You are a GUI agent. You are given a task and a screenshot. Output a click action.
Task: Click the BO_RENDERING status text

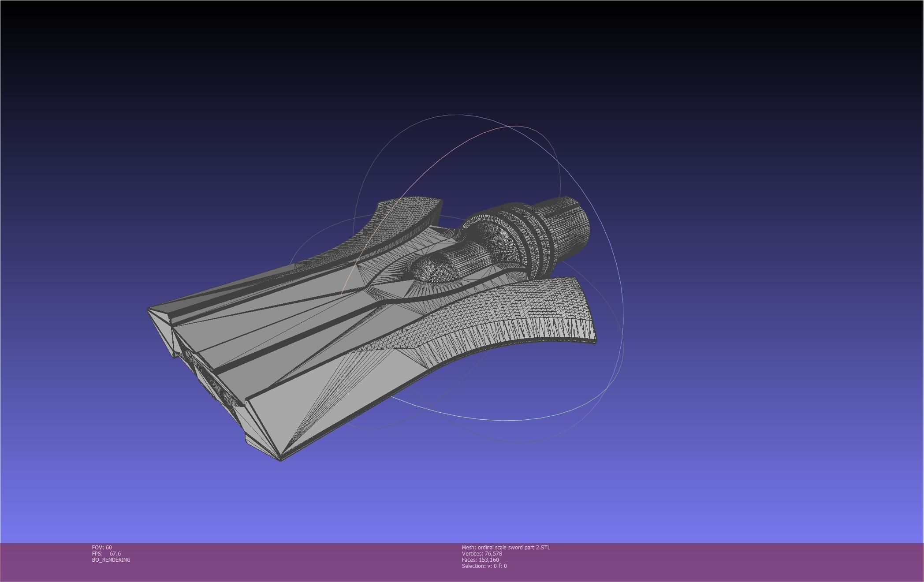(111, 560)
